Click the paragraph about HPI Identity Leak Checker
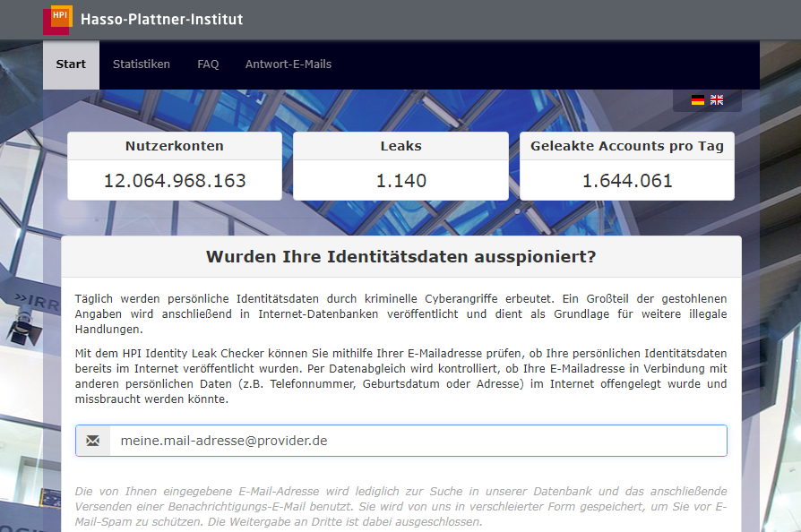The height and width of the screenshot is (532, 801). pyautogui.click(x=400, y=376)
